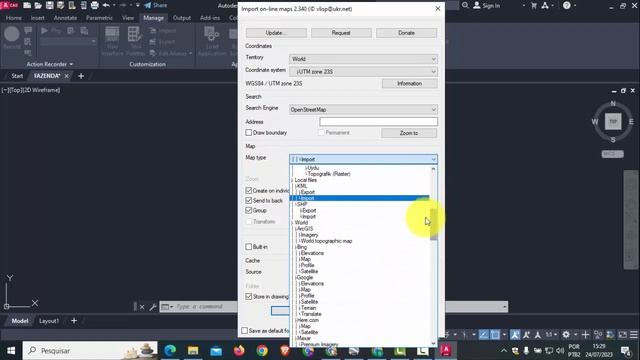Toggle the Draw boundary checkbox
The image size is (640, 360).
pos(249,133)
